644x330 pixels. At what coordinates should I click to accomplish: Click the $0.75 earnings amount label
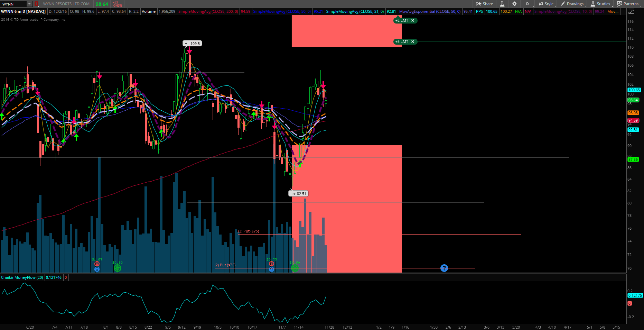click(272, 259)
